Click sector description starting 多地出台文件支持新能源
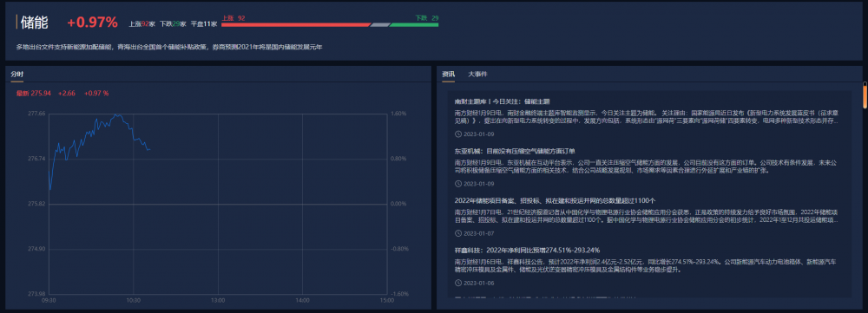This screenshot has width=868, height=313. tap(169, 47)
